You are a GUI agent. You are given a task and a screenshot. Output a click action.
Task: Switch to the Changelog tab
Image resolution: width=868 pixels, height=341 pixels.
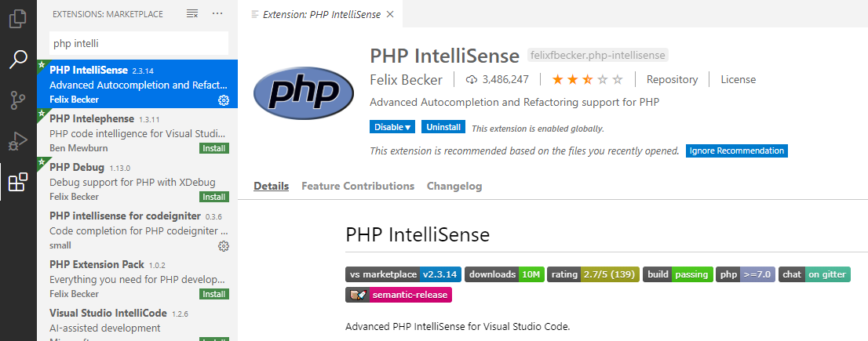tap(454, 187)
